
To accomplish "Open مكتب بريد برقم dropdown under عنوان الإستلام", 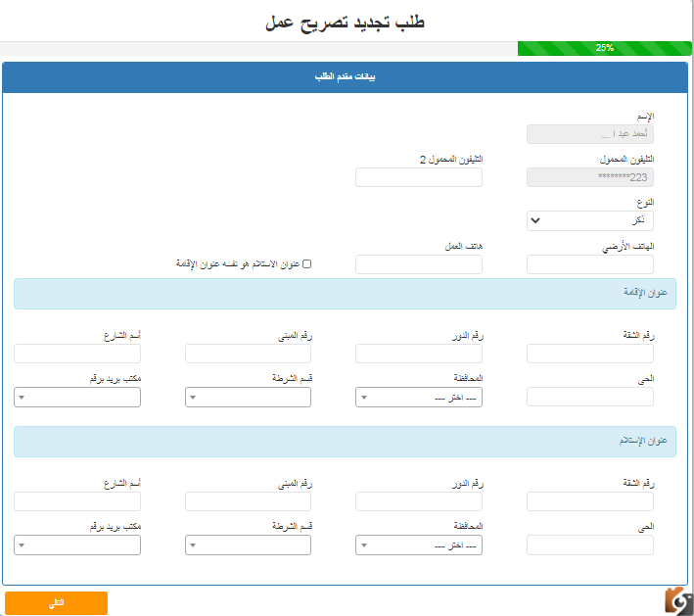I will (x=77, y=545).
